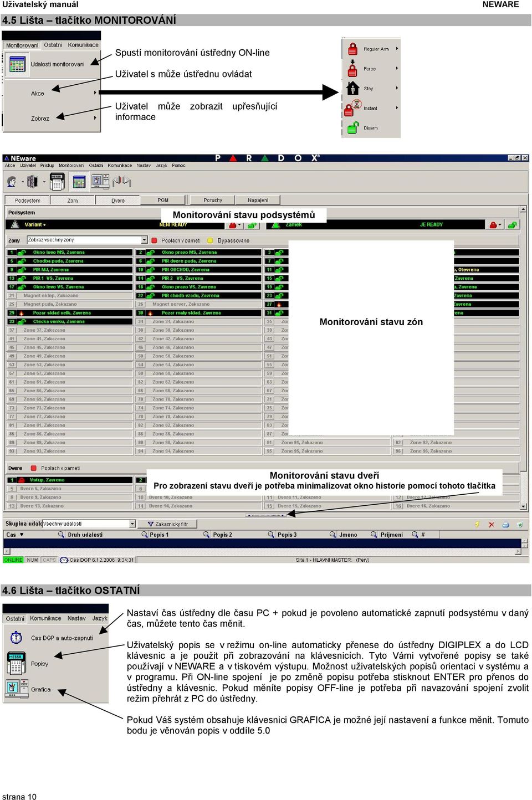Image resolution: width=532 pixels, height=800 pixels.
Task: Click the Udalosti monitorovani icon in the Monitorovani menu
Action: 17,64
